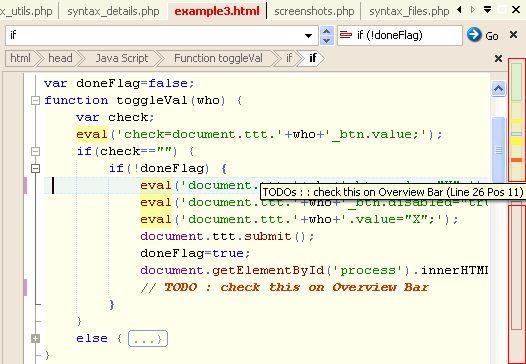Select the Function toggleVal breadcrumb
The image size is (526, 364).
[218, 58]
